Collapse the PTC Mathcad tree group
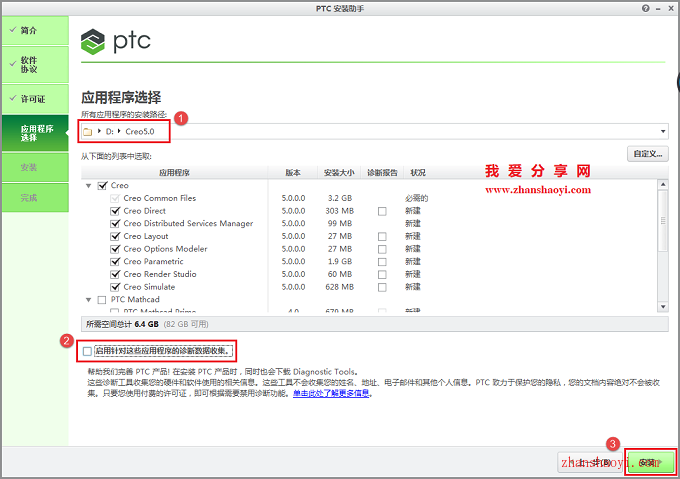The height and width of the screenshot is (479, 680). tap(88, 300)
